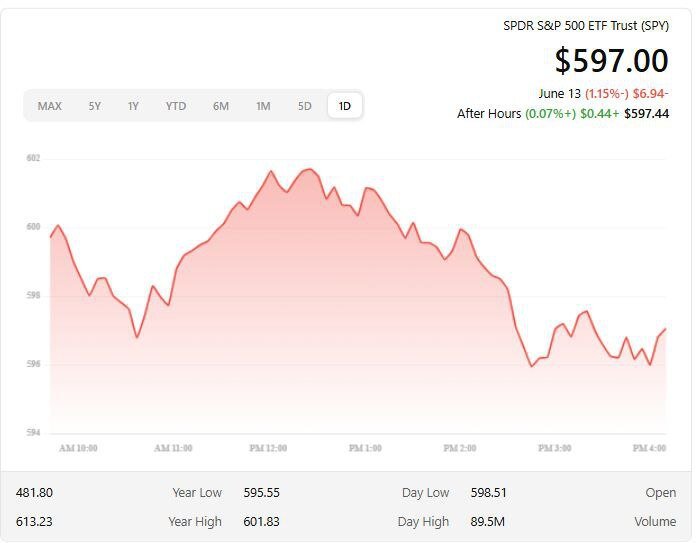The width and height of the screenshot is (700, 543).
Task: Open the SPDR S&P 500 ETF Trust title
Action: tap(585, 26)
